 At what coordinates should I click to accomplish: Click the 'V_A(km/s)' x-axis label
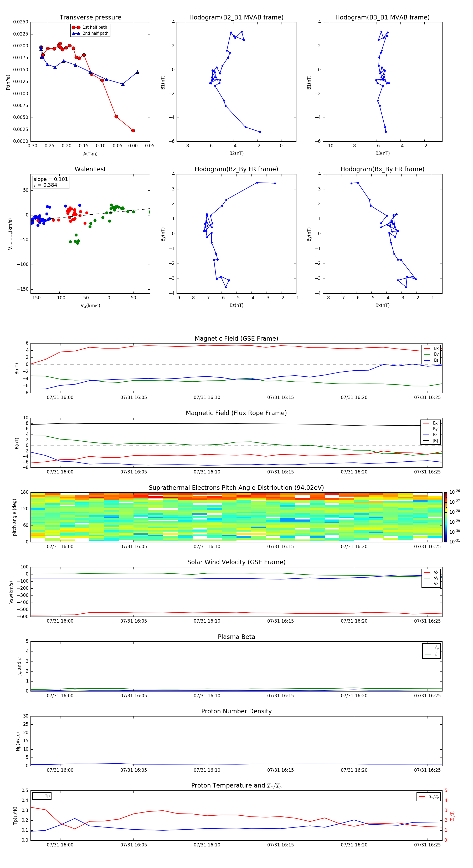pos(90,306)
